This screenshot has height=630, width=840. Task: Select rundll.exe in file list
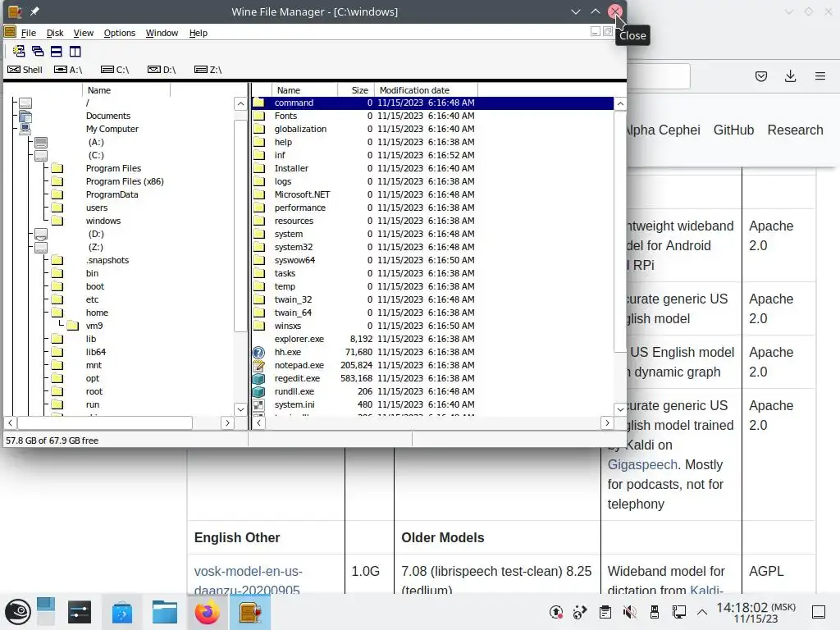(432, 391)
